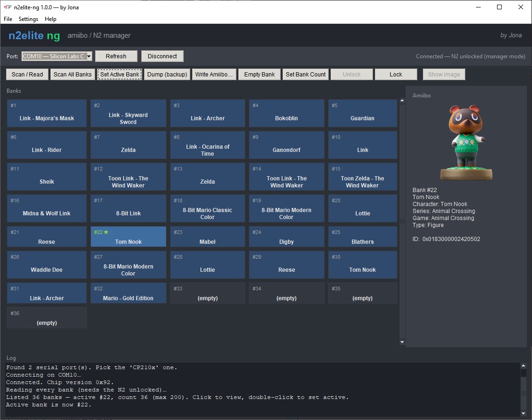The width and height of the screenshot is (532, 420).
Task: Select bank #13 Zelda
Action: tap(207, 177)
